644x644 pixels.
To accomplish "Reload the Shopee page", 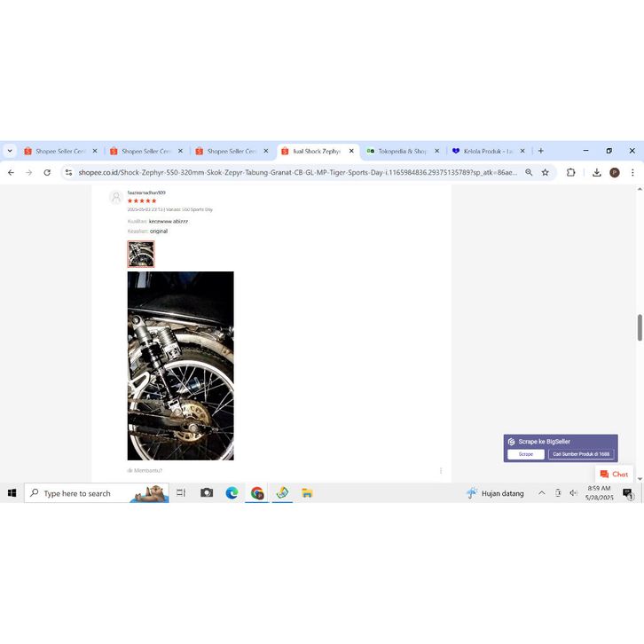I will coord(47,172).
